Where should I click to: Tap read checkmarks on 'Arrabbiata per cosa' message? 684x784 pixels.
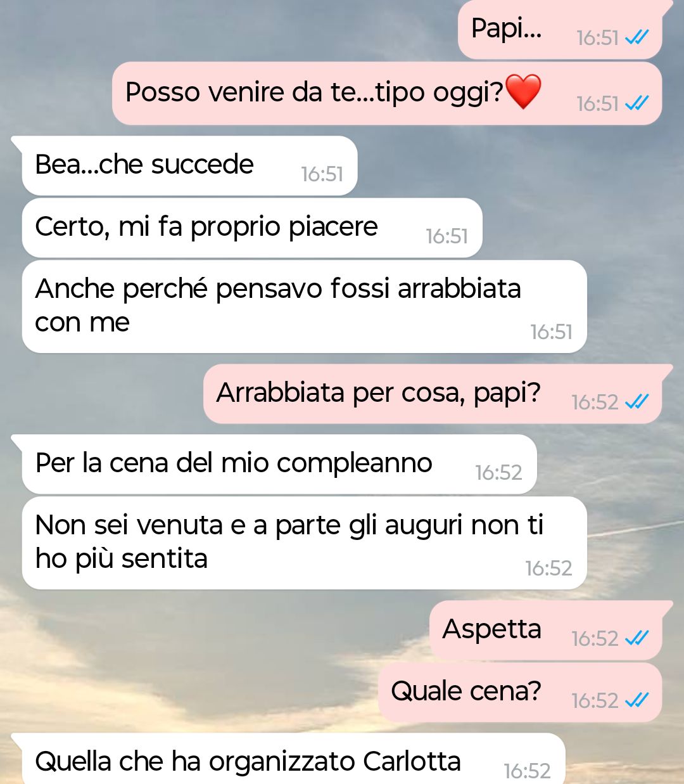pos(637,401)
